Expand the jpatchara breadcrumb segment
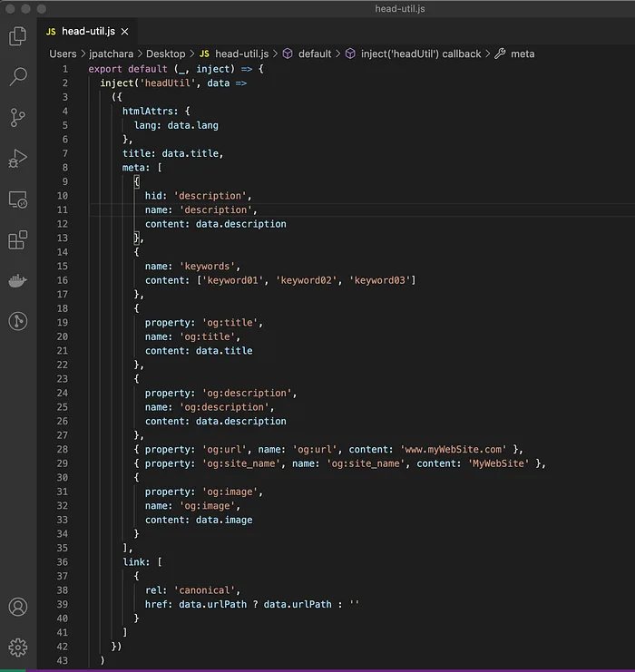Screen dimensions: 635x672 (x=111, y=54)
